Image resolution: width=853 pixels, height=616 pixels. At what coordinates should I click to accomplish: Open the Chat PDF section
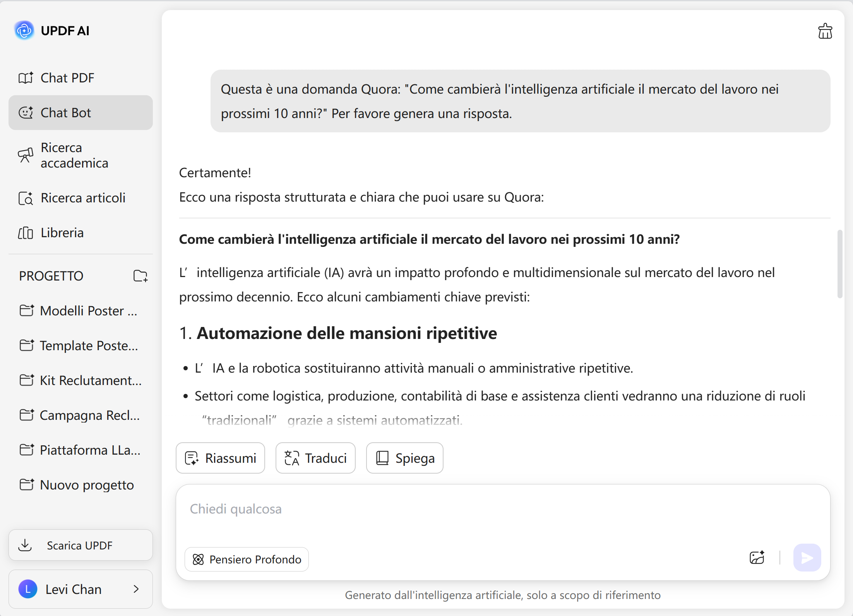click(x=68, y=78)
